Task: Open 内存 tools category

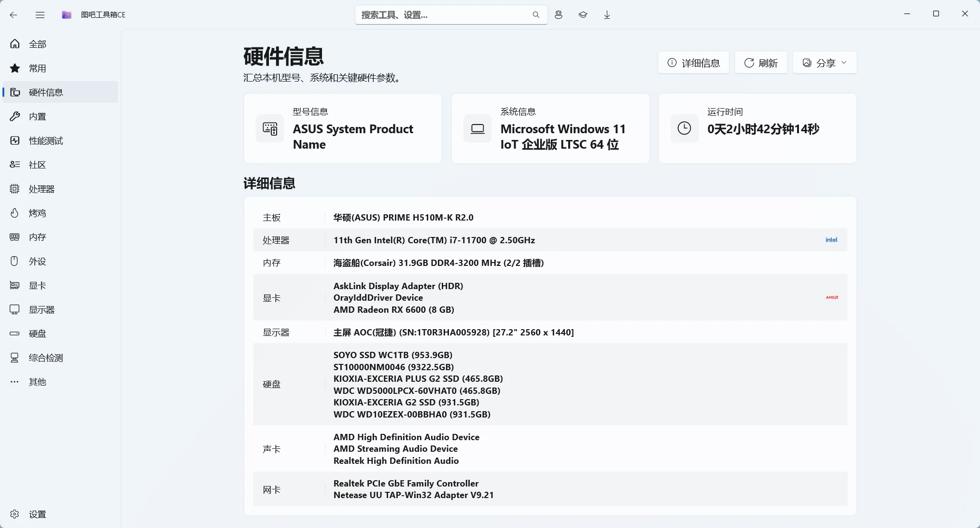Action: click(x=60, y=237)
